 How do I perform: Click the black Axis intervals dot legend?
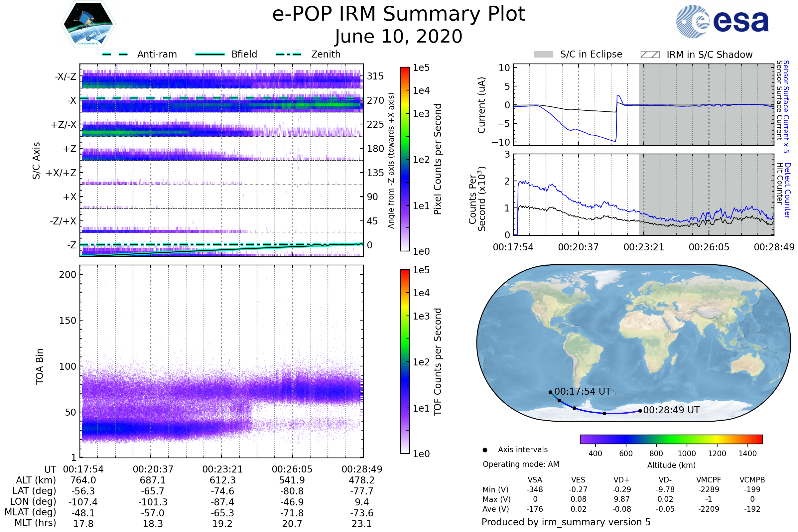(485, 450)
